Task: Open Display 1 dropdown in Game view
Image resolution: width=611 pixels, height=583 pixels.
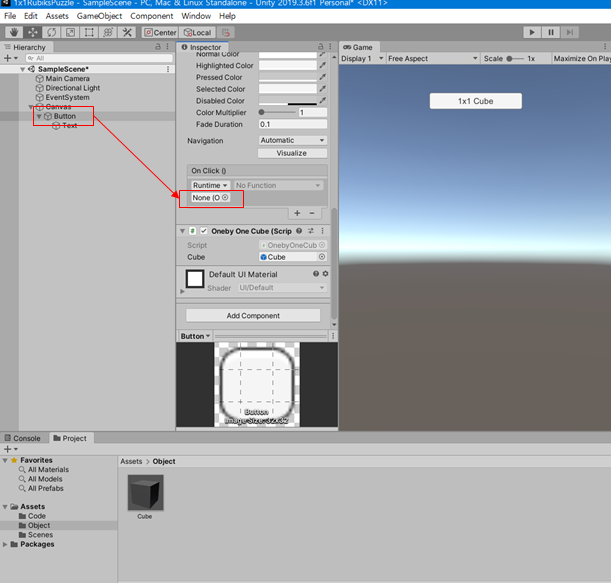Action: click(x=362, y=58)
